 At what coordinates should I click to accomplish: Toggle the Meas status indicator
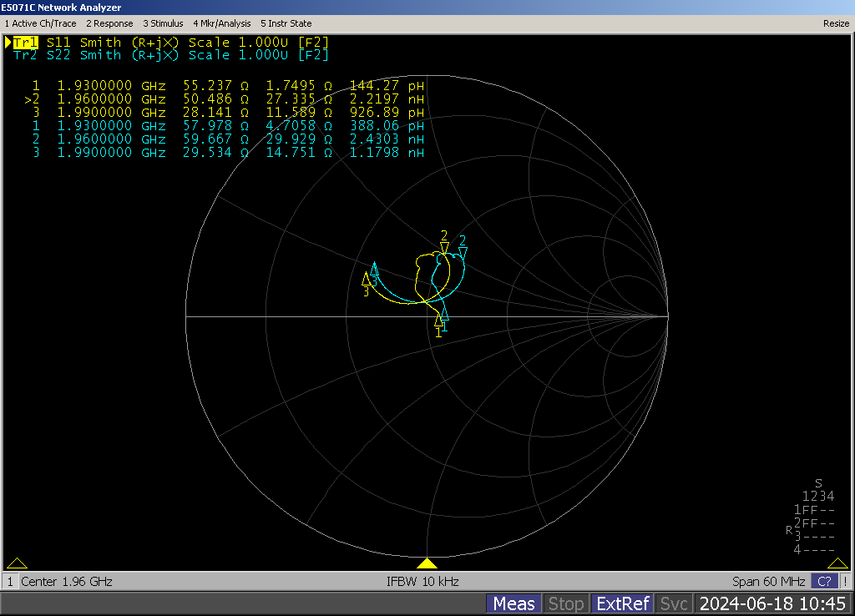coord(514,603)
